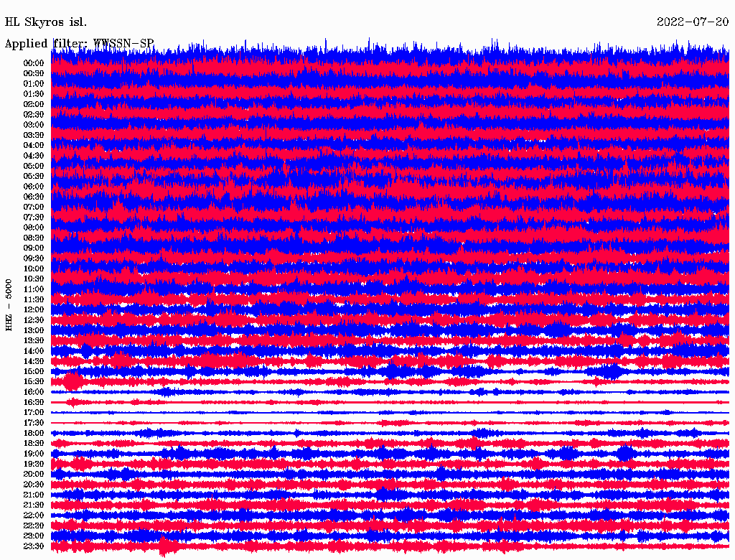
Task: Select the 23:00 time label
Action: 34,536
